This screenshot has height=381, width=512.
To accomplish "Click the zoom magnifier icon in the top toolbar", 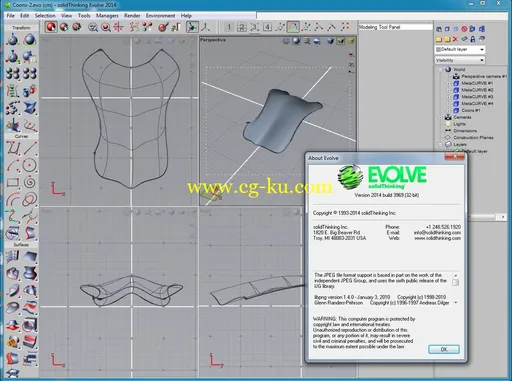I will (x=93, y=27).
